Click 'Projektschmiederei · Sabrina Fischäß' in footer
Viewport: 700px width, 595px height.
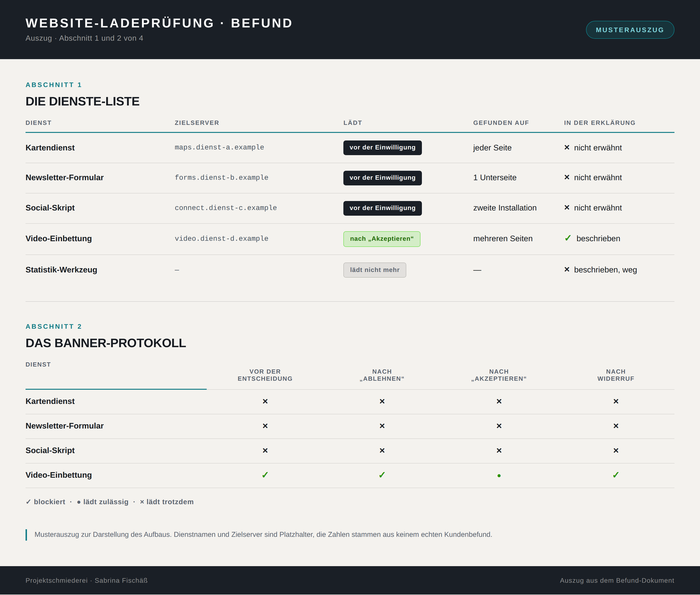coord(86,581)
